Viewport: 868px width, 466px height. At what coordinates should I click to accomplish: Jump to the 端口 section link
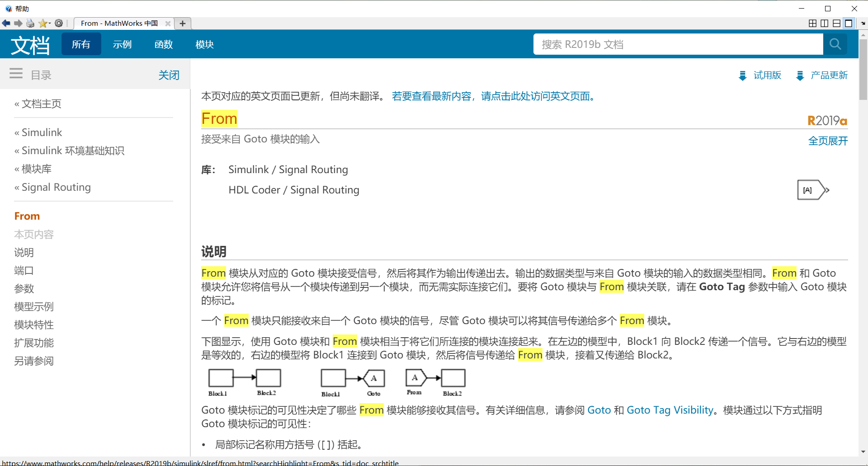[x=24, y=271]
